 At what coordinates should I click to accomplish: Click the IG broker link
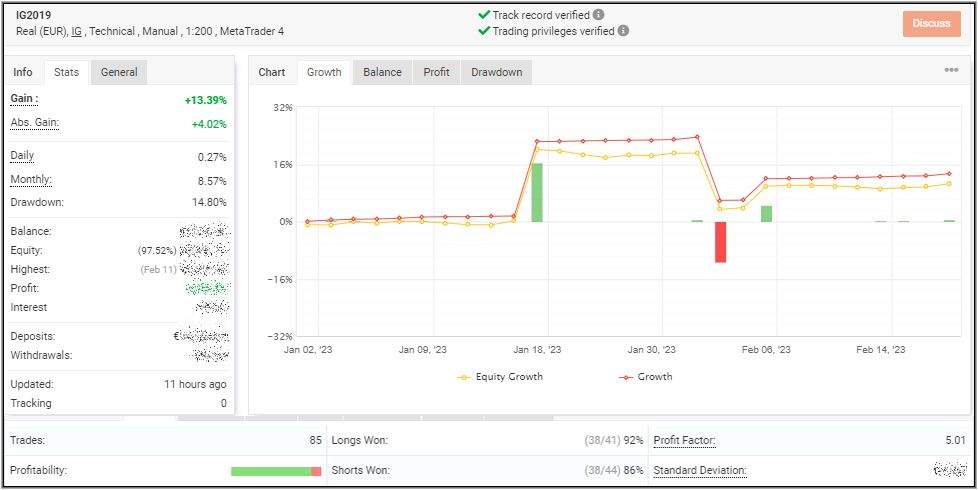(77, 32)
